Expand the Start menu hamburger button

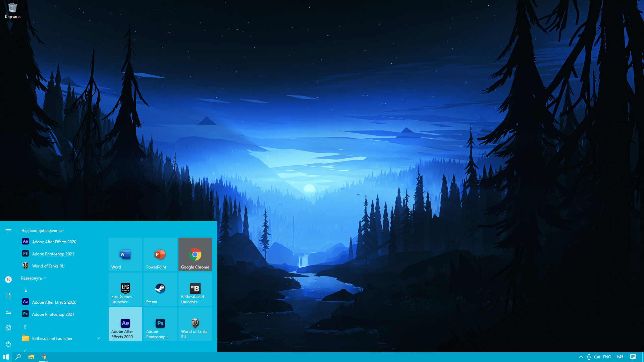tap(8, 231)
